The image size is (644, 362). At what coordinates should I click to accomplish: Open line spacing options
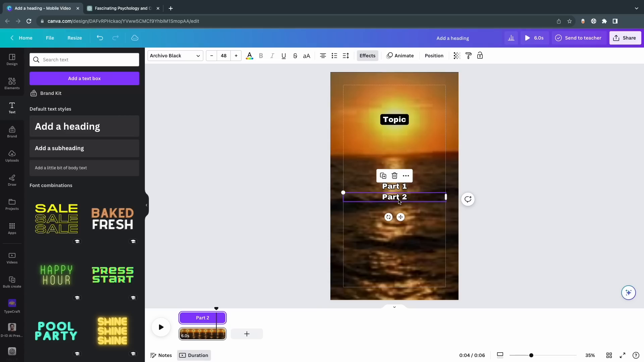[x=346, y=56]
